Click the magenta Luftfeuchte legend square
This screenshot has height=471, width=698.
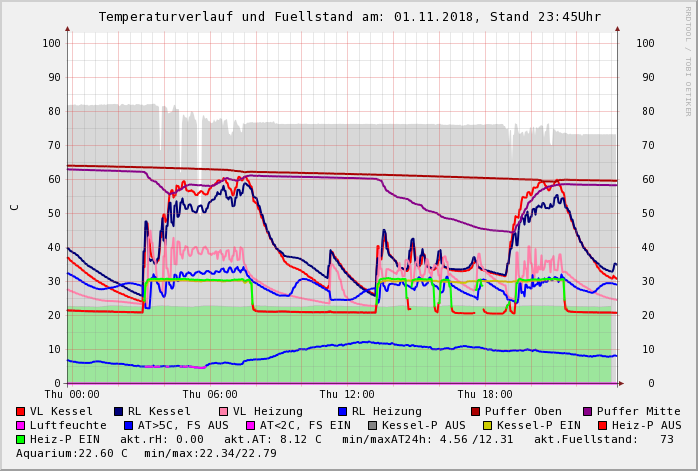(21, 425)
